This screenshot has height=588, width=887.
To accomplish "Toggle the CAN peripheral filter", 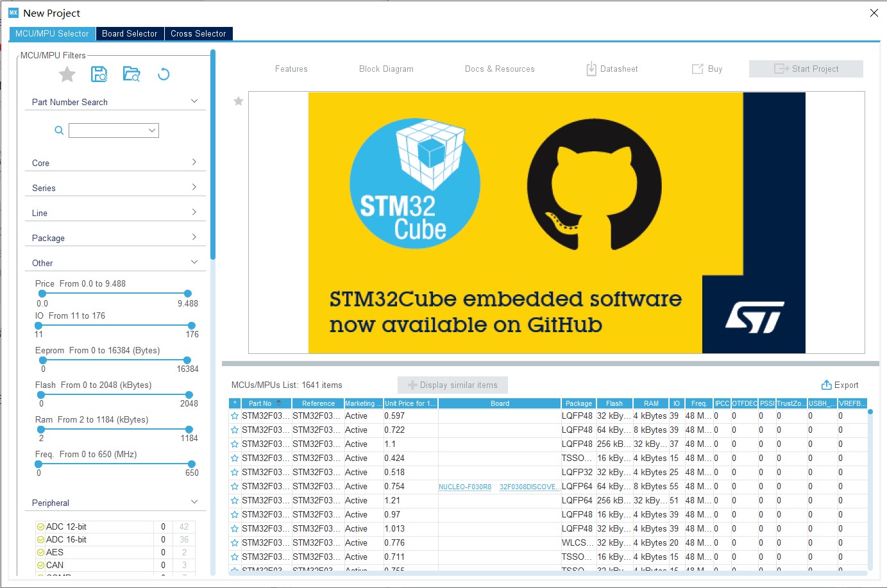I will click(41, 566).
